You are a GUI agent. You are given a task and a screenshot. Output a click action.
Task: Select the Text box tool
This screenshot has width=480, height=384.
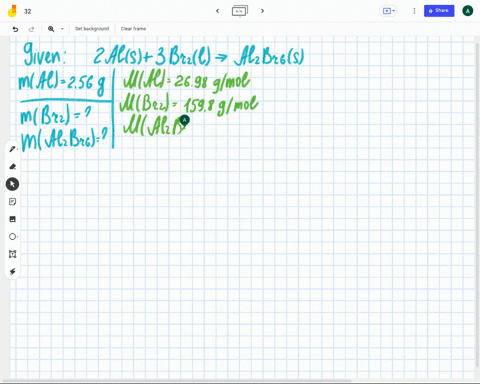pos(12,254)
